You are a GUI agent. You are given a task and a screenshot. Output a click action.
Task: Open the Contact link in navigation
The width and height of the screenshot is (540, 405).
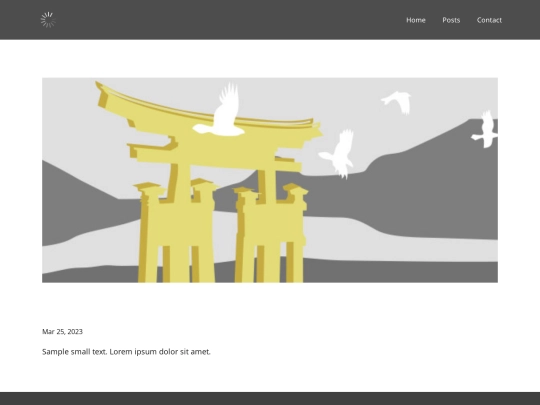pyautogui.click(x=489, y=20)
